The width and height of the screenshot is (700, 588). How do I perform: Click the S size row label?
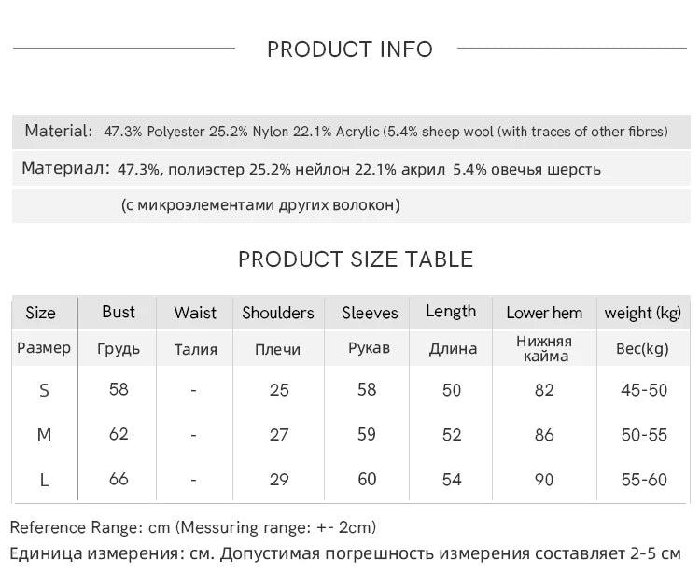pos(44,390)
